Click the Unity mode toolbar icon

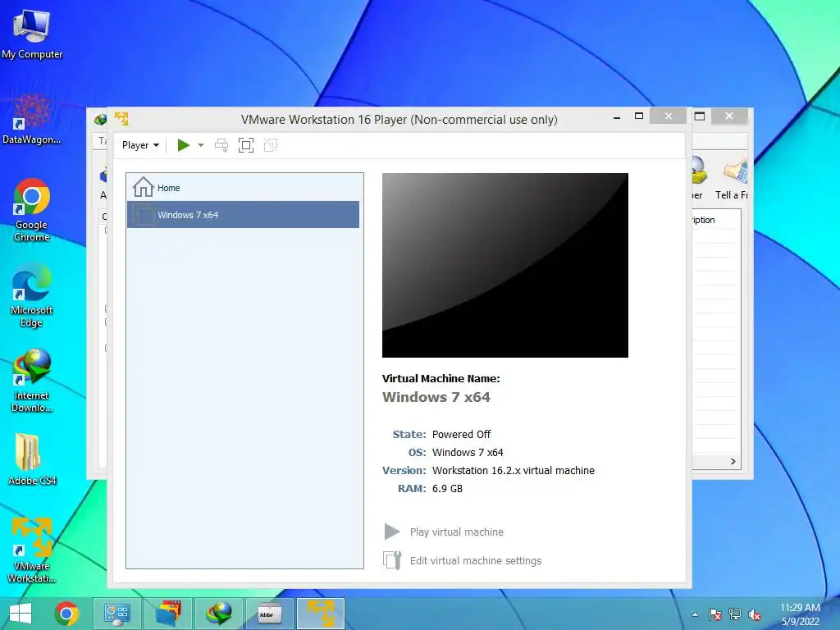pyautogui.click(x=271, y=145)
